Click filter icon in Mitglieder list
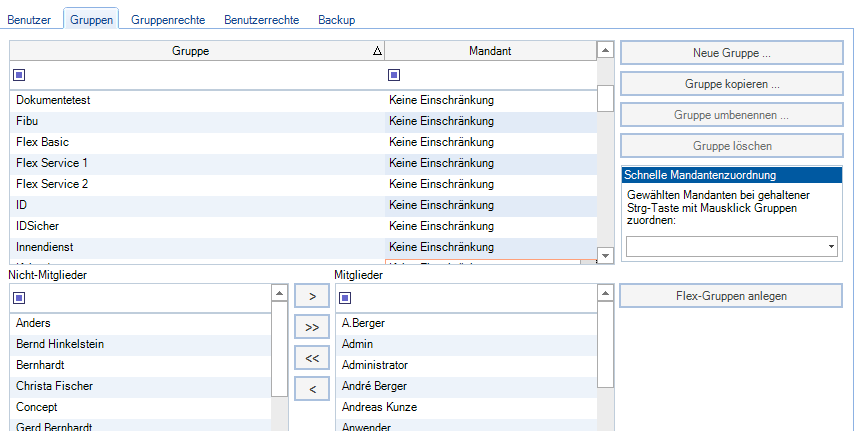 [x=344, y=298]
